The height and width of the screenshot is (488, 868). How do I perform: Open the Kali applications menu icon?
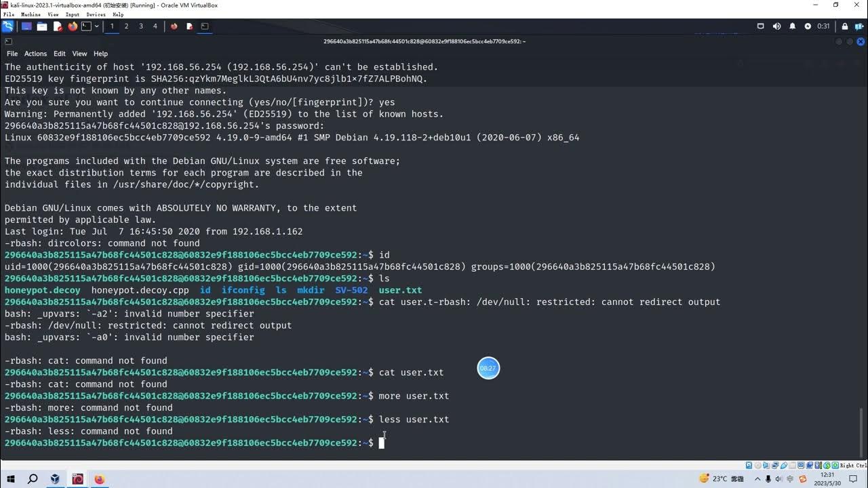(x=7, y=26)
